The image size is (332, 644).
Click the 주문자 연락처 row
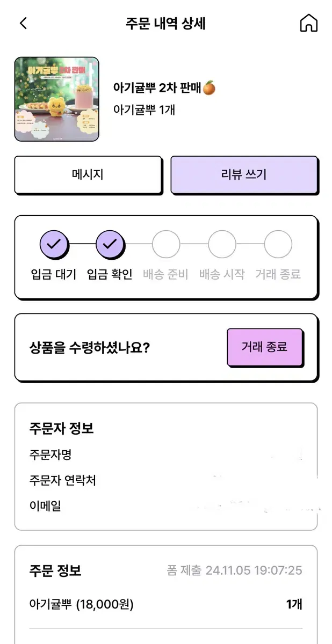click(165, 480)
